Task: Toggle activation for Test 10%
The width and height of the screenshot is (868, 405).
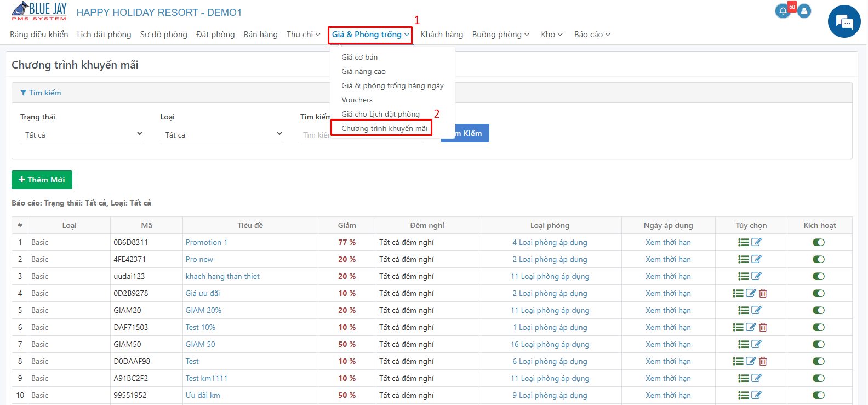Action: pos(819,327)
